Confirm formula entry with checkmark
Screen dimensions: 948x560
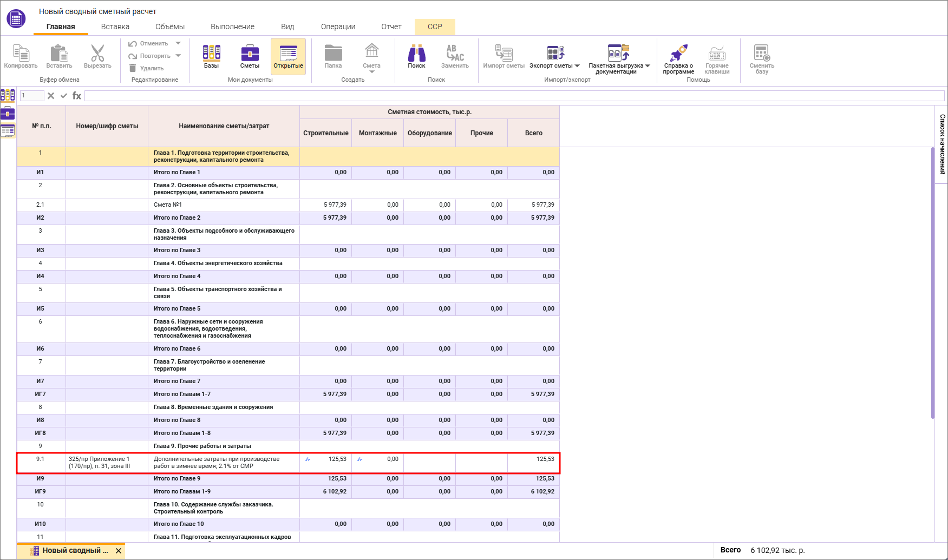pyautogui.click(x=64, y=96)
